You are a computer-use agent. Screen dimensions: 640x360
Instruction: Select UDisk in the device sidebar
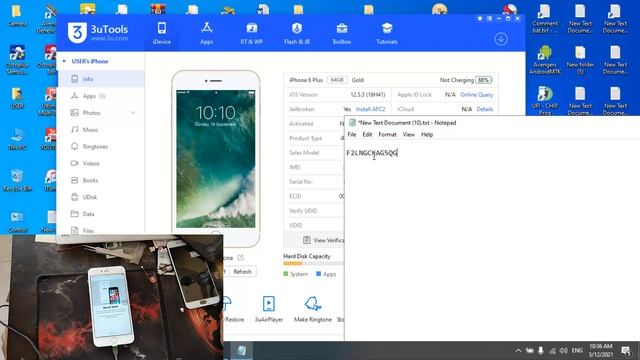[101, 197]
